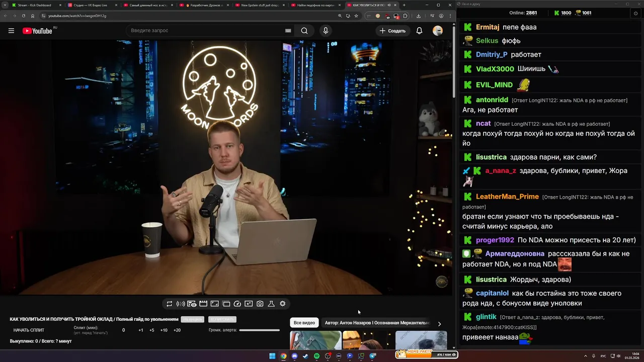Click the flask experiments icon
Screen dimensions: 644x362
click(271, 304)
